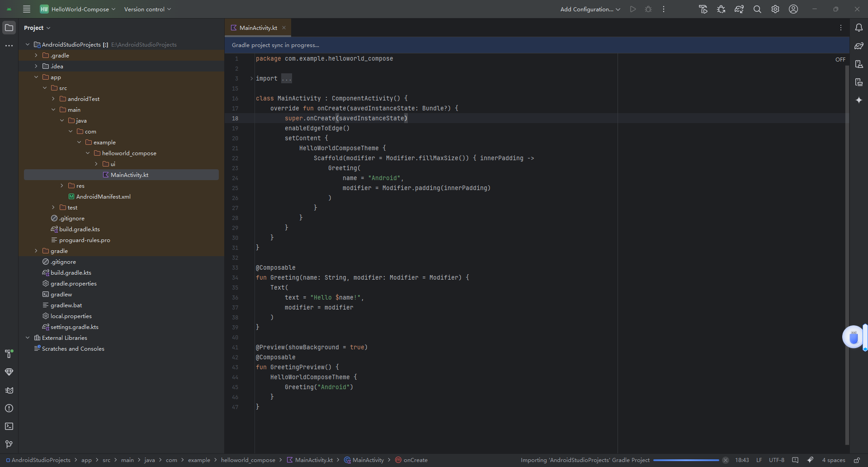Screen dimensions: 868x467
Task: Click the helloworld_compose breadcrumb
Action: tap(248, 460)
